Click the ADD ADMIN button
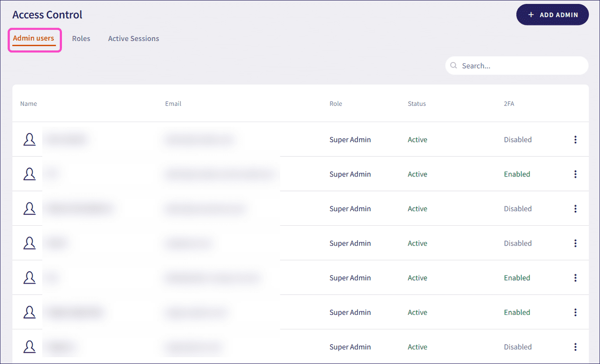 pyautogui.click(x=552, y=14)
